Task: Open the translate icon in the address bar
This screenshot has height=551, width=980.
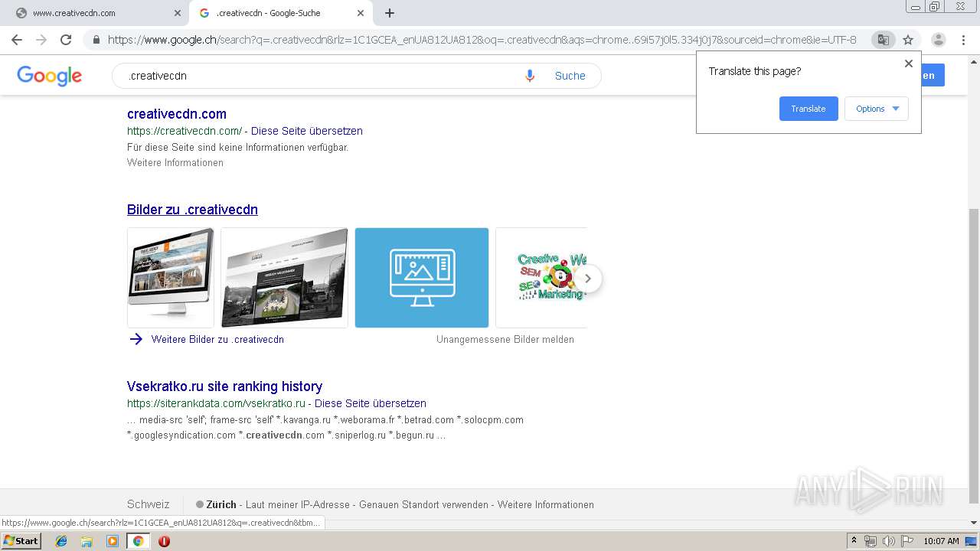Action: click(883, 40)
